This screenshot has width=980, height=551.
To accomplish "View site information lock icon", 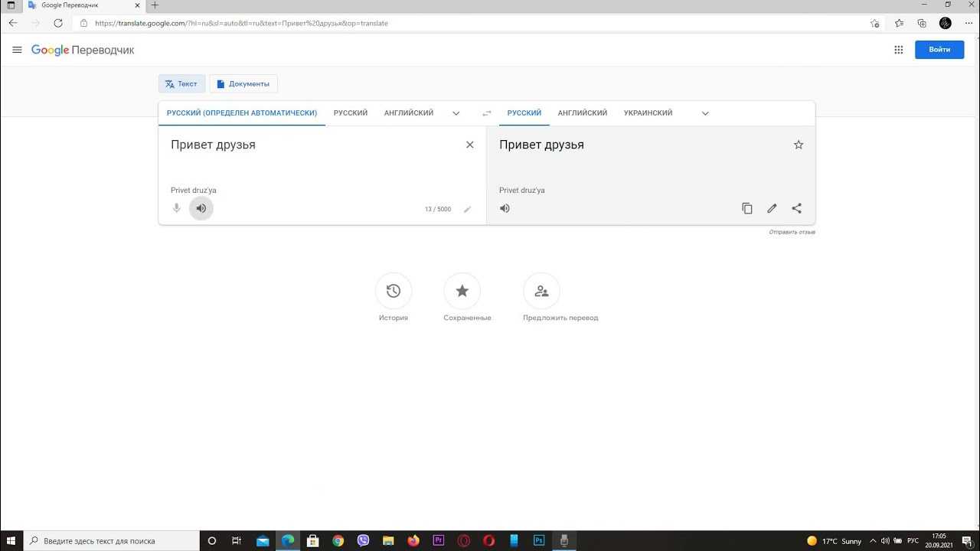I will click(84, 23).
